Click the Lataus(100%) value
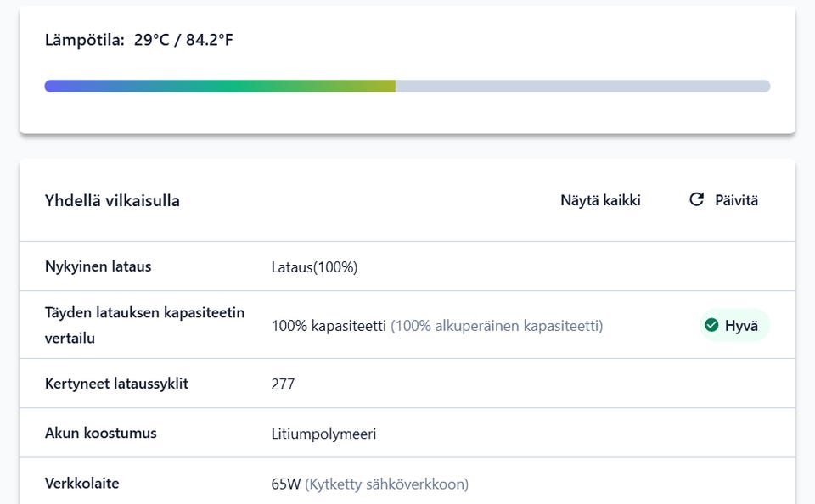This screenshot has width=815, height=504. click(314, 267)
